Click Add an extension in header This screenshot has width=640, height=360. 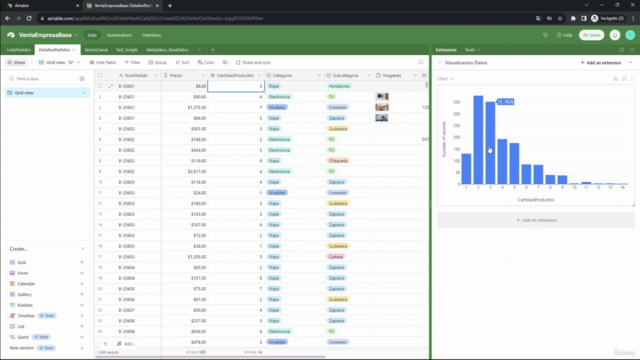(600, 63)
